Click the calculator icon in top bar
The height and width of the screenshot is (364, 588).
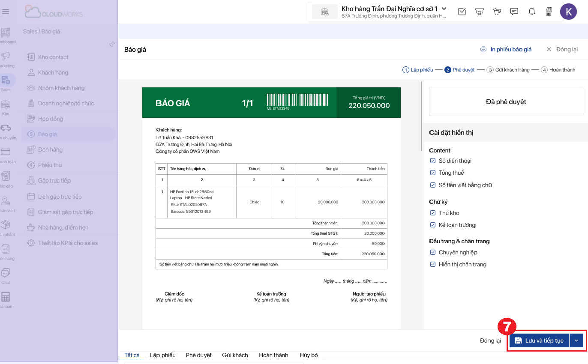[549, 12]
